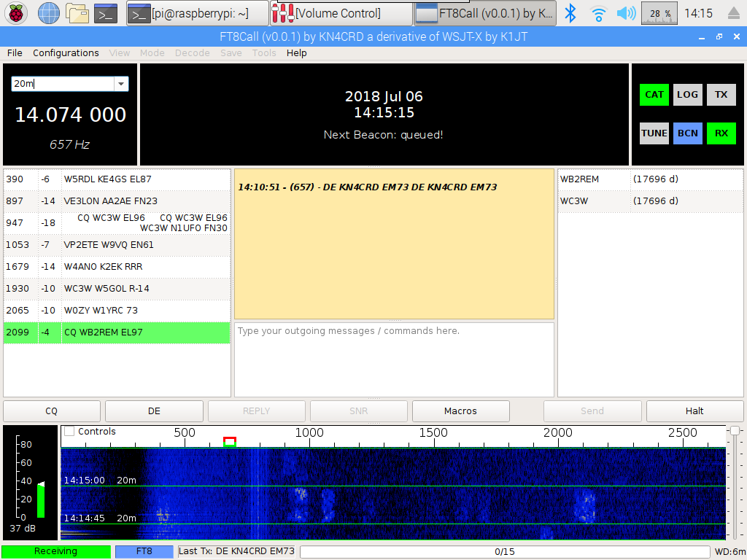The width and height of the screenshot is (747, 560).
Task: Click the DE KN4CRD EM73 message
Action: (368, 187)
